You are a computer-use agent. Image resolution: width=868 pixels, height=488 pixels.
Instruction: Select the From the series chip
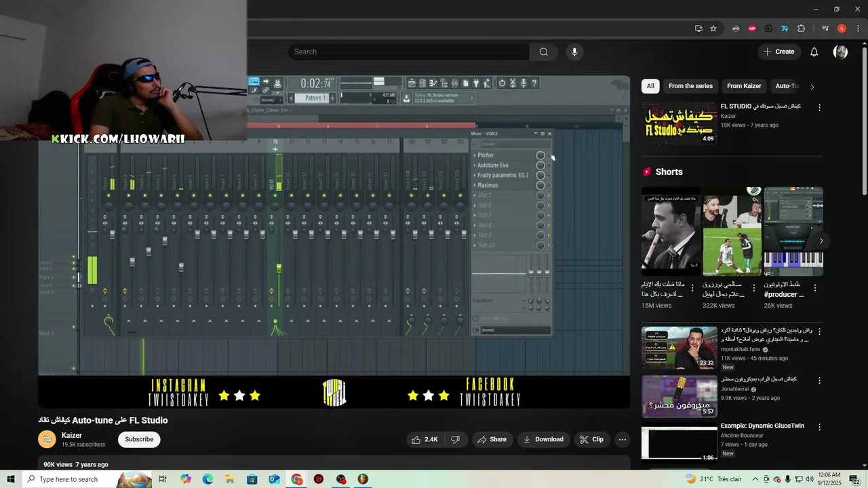[690, 86]
